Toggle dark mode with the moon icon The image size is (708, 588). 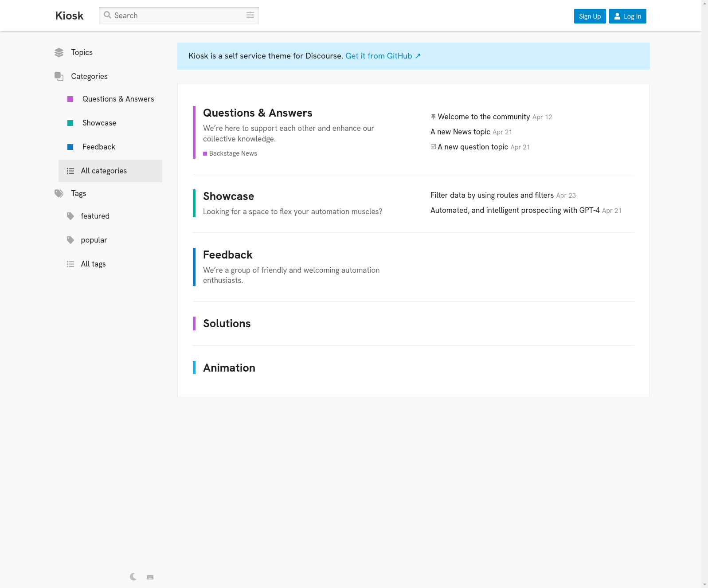133,577
